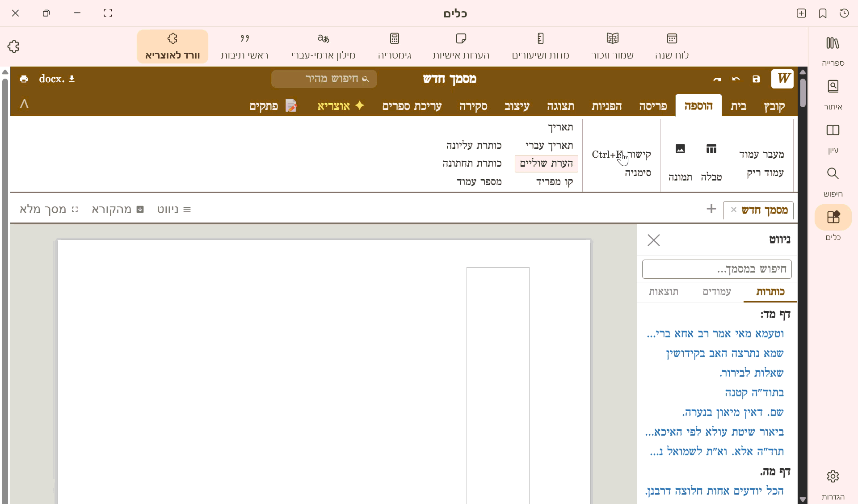Open the מילון ארמי-עברי dictionary tool
This screenshot has width=858, height=504.
pos(323,46)
